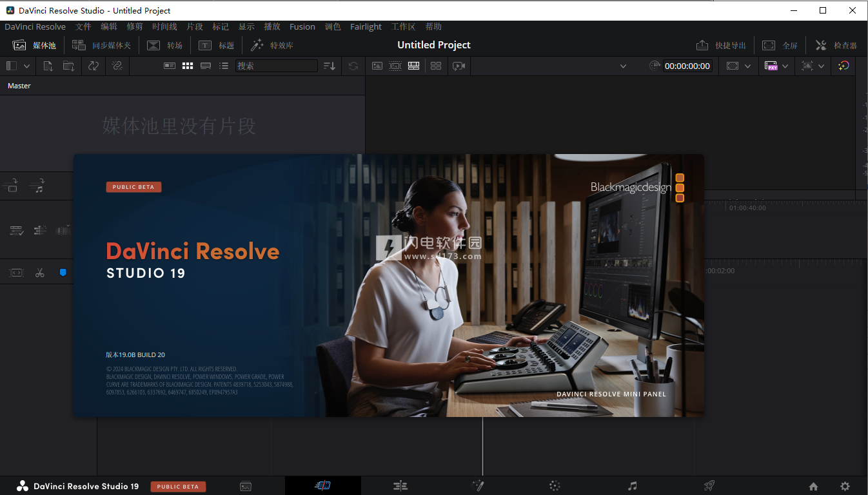Click the timecode clock icon
This screenshot has height=495, width=868.
[x=655, y=66]
